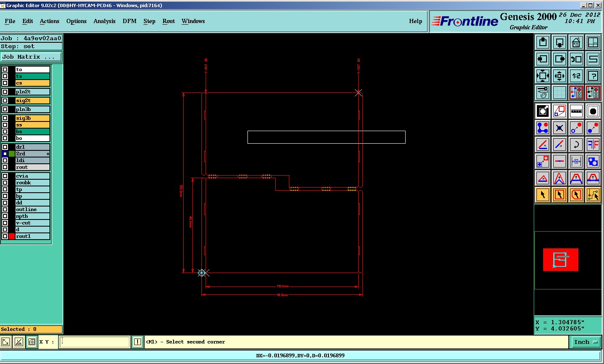Open the Help menu
This screenshot has width=604, height=364.
tap(416, 21)
